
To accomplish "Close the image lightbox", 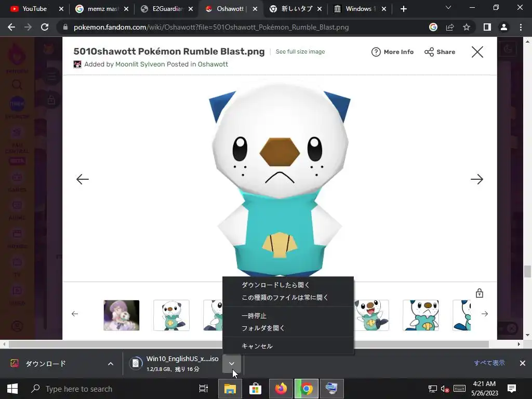I will tap(477, 52).
